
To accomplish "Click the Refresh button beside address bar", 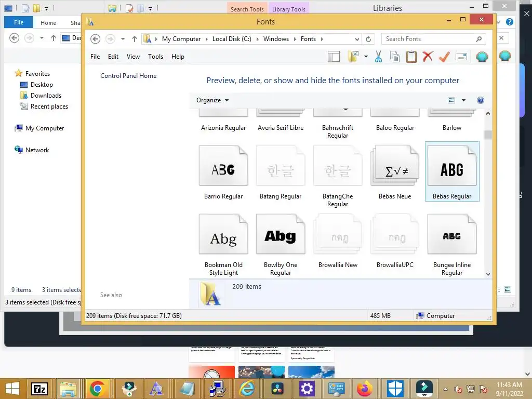I will (368, 39).
